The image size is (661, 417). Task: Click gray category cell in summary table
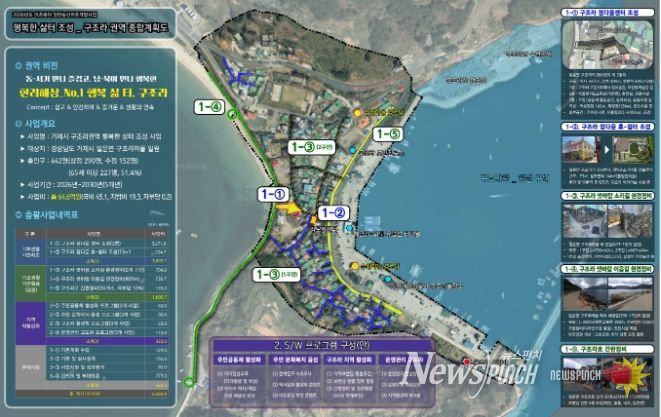click(30, 367)
